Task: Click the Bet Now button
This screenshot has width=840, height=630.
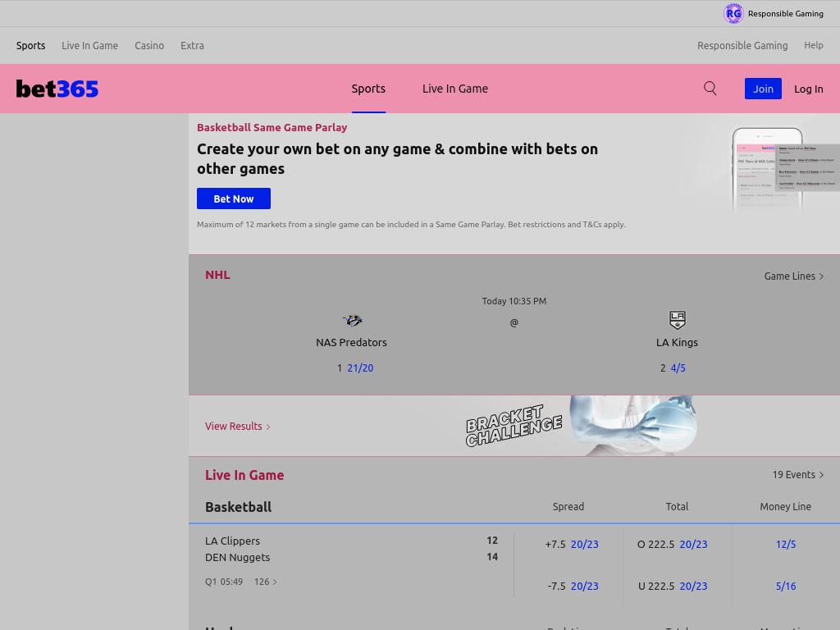Action: pos(234,199)
